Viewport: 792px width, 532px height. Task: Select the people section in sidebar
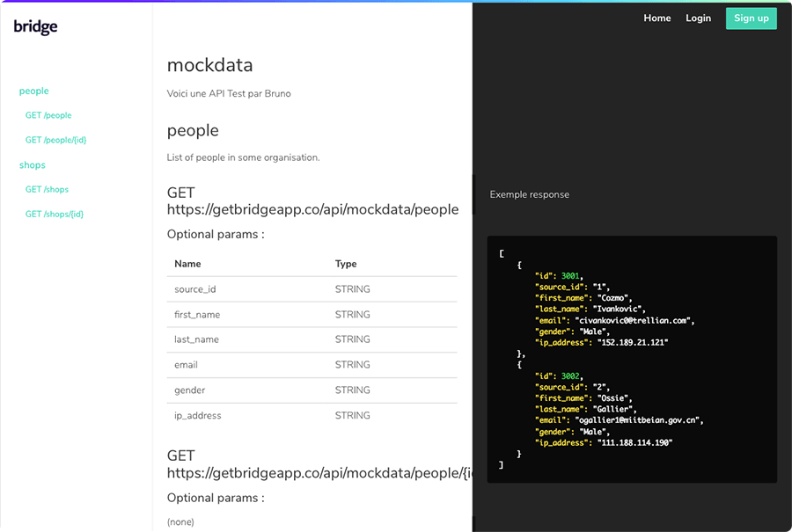(33, 91)
